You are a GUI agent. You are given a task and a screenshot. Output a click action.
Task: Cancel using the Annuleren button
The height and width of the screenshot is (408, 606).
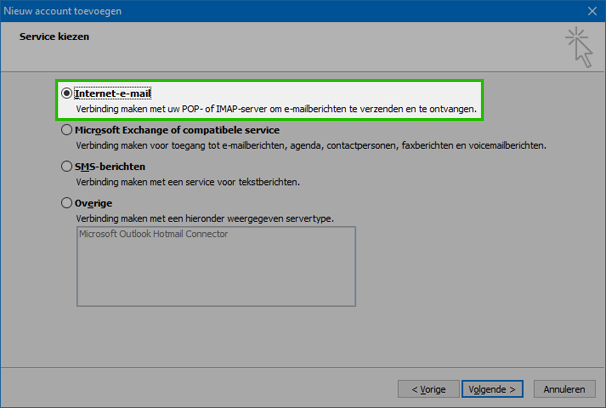pyautogui.click(x=565, y=389)
